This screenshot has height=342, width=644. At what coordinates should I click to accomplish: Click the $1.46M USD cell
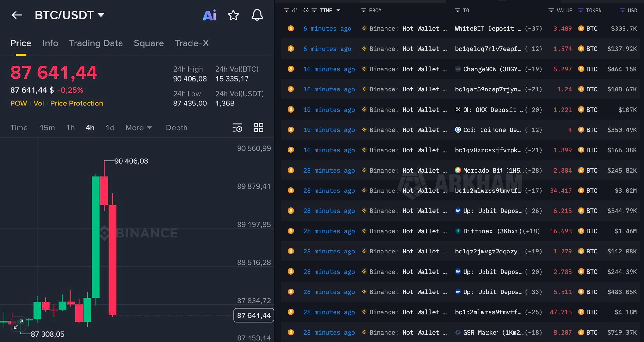tap(625, 231)
